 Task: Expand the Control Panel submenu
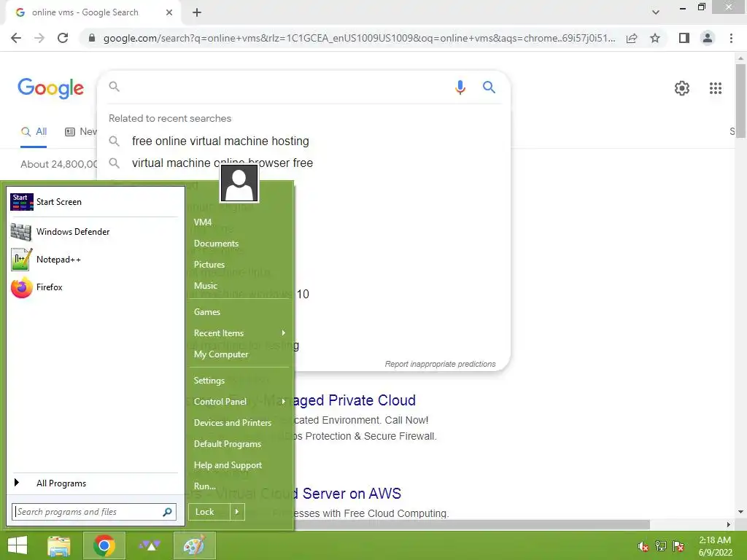[239, 402]
